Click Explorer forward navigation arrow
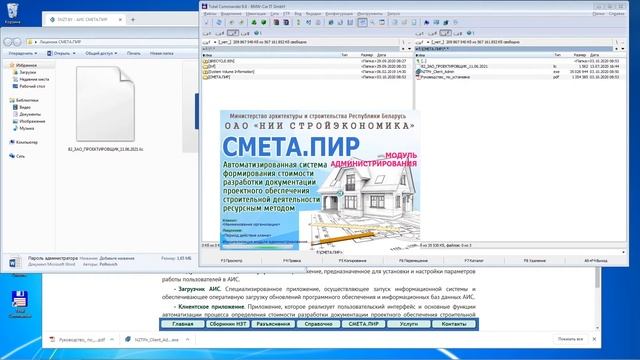Image resolution: width=640 pixels, height=360 pixels. (x=17, y=42)
